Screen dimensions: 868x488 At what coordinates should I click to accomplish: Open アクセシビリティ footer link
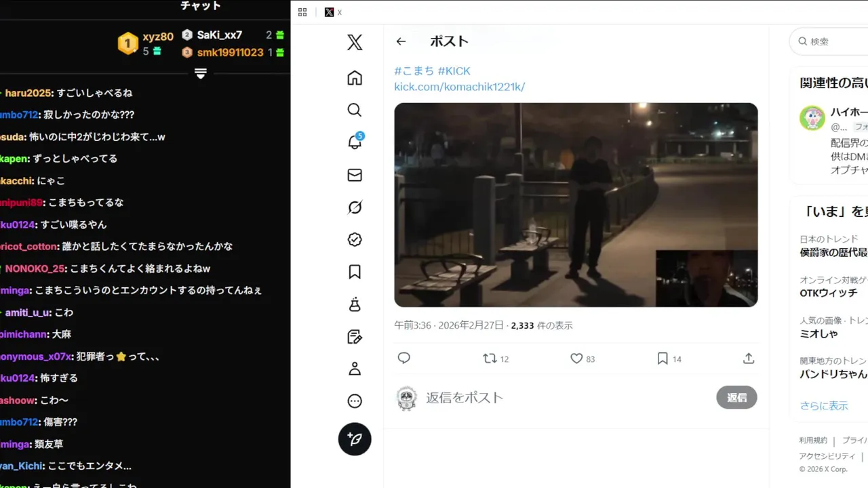tap(827, 456)
